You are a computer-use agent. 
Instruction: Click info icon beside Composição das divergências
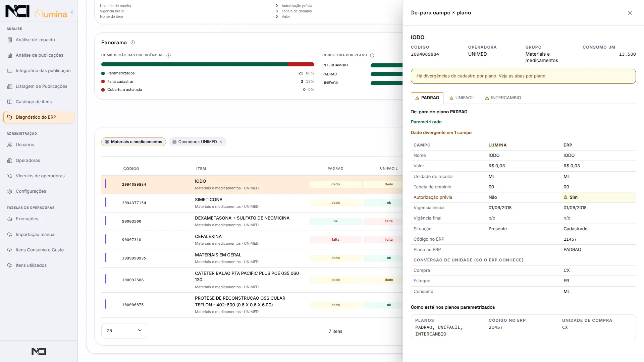pos(169,55)
